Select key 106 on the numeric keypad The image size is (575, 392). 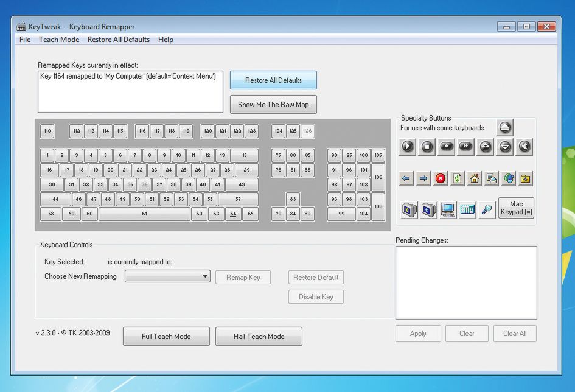pyautogui.click(x=378, y=177)
